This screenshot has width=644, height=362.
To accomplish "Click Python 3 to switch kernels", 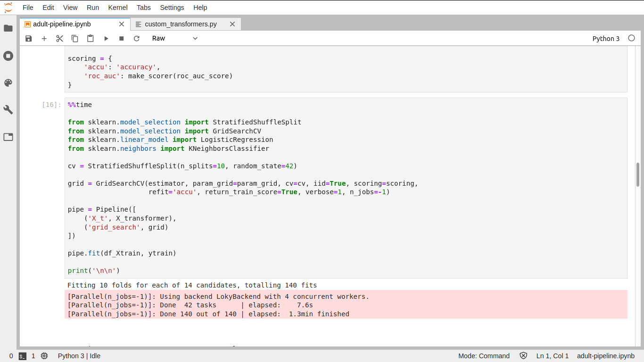I will [606, 38].
